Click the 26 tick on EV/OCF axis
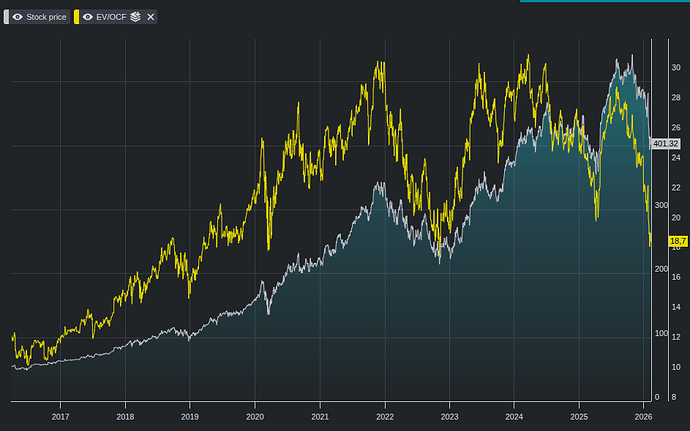 click(x=676, y=128)
